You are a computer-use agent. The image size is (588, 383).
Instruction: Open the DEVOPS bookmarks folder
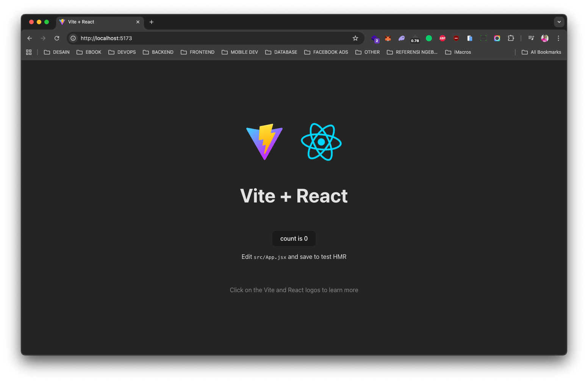pyautogui.click(x=122, y=52)
